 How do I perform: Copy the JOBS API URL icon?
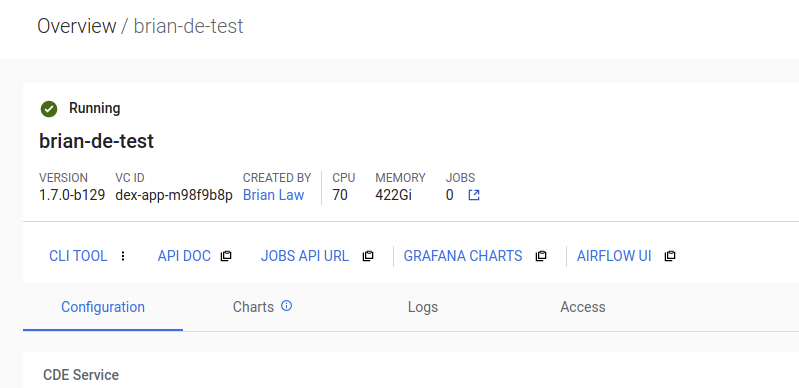point(368,256)
